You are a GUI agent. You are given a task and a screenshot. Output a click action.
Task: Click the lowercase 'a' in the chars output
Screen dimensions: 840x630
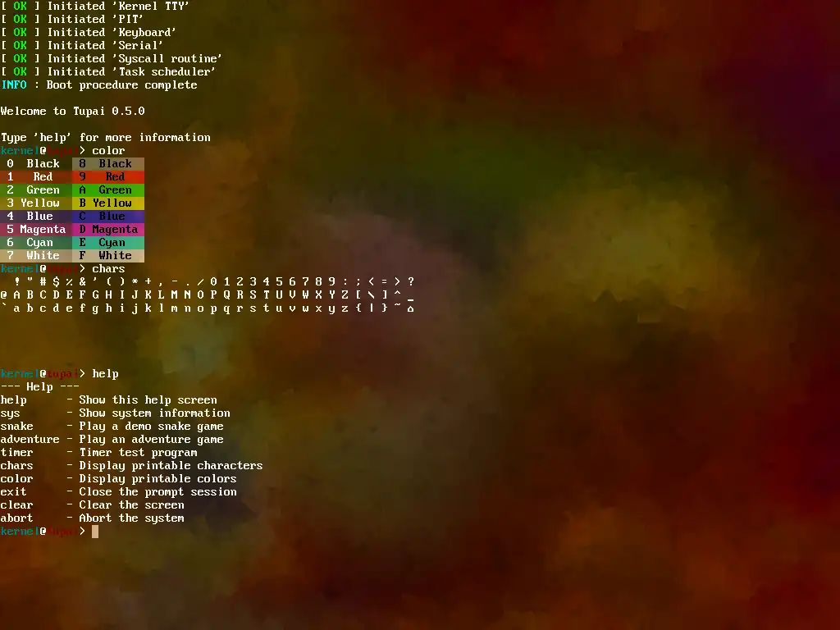click(x=16, y=308)
